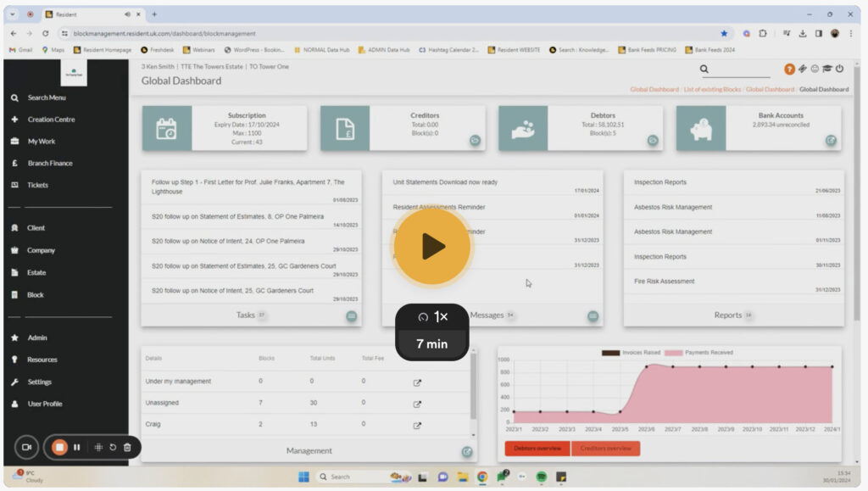Toggle the recorder camera button
The image size is (868, 491).
(x=26, y=447)
